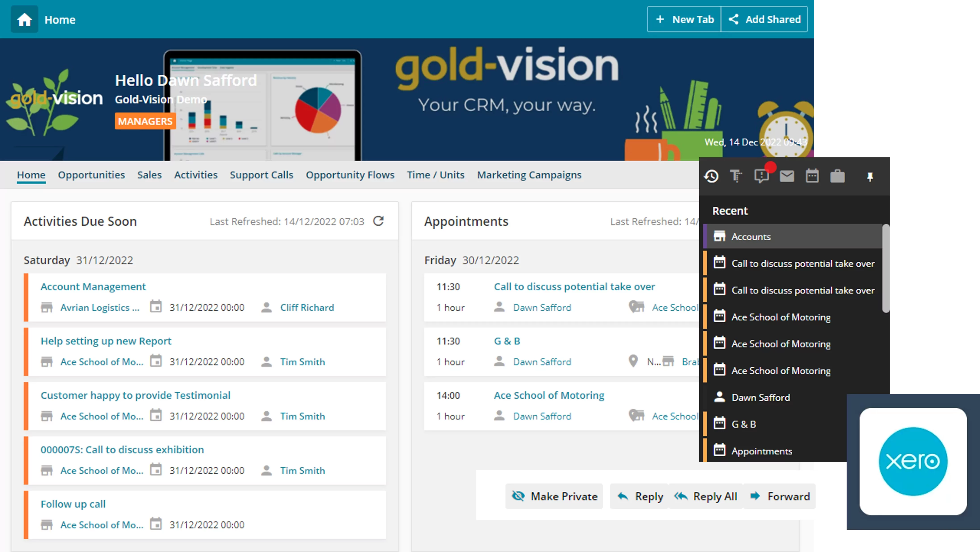980x552 pixels.
Task: Open Help setting up new Report activity
Action: tap(106, 341)
